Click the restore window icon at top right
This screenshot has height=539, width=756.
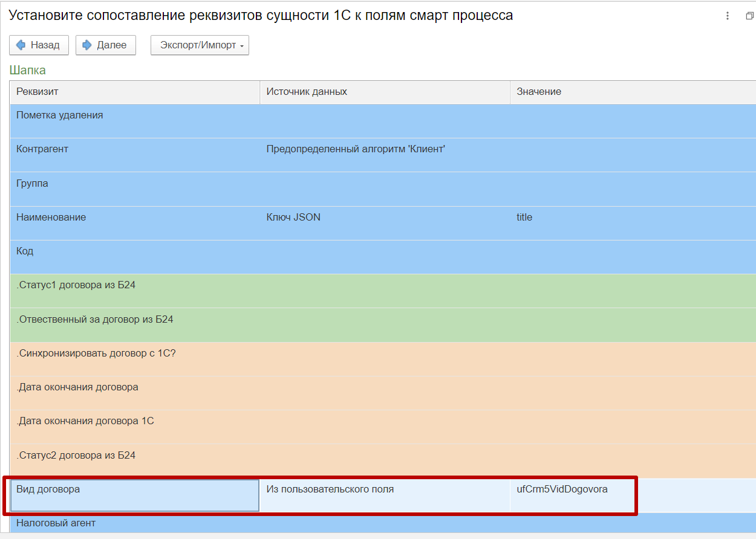(749, 16)
